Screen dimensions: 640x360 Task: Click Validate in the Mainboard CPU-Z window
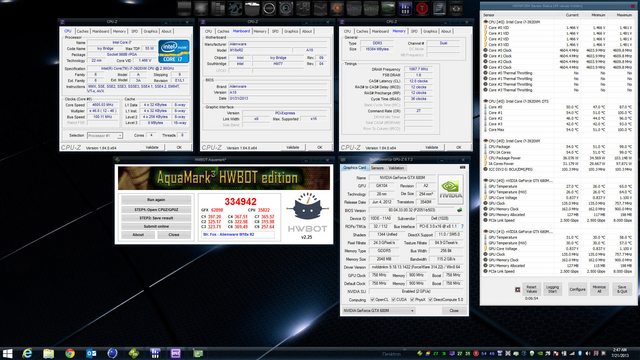click(292, 147)
